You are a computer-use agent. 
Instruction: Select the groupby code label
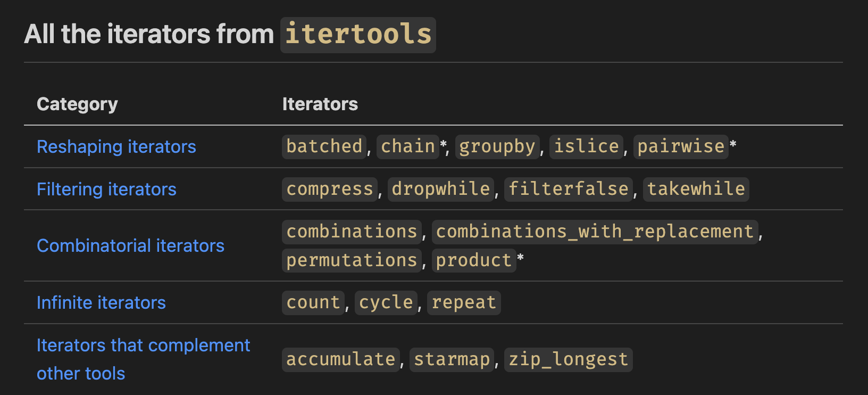[x=497, y=146]
